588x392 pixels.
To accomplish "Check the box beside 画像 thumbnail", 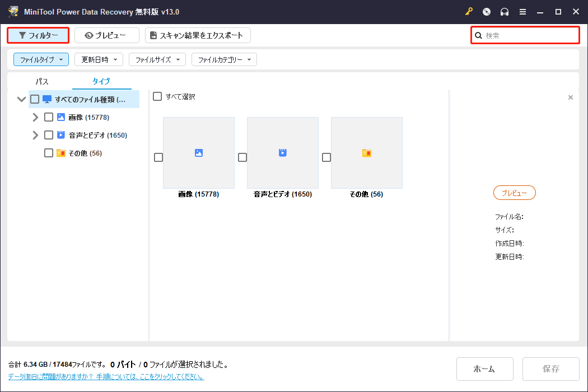I will pyautogui.click(x=158, y=157).
